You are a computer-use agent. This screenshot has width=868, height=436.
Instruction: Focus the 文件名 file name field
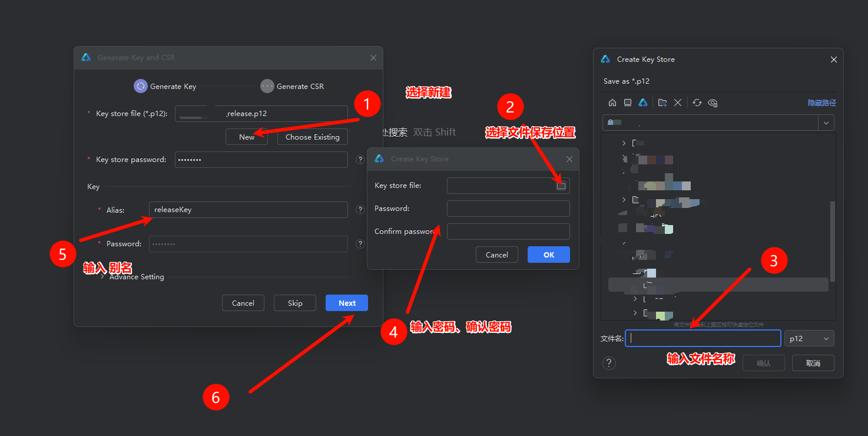(x=703, y=338)
